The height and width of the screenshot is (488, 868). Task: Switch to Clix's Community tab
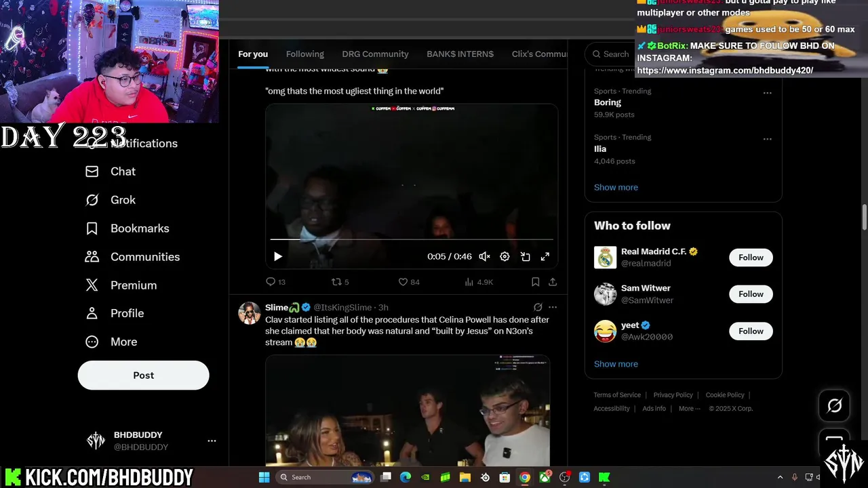540,54
